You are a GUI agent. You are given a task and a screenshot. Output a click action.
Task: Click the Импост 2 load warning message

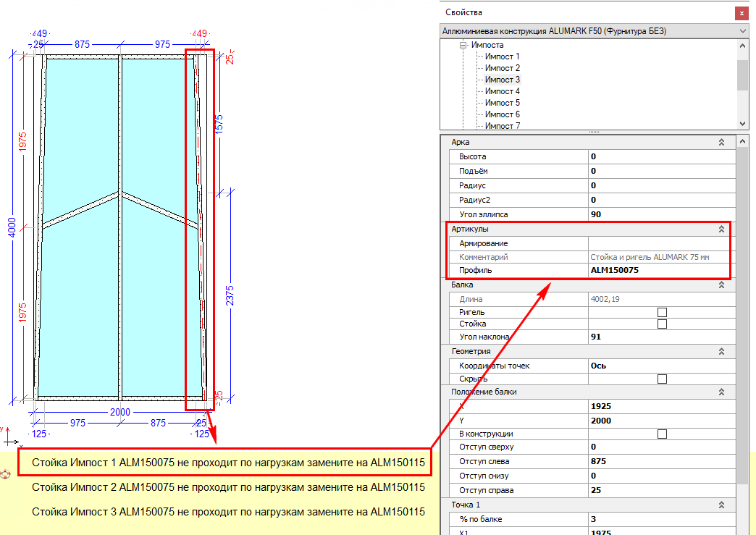pyautogui.click(x=228, y=486)
